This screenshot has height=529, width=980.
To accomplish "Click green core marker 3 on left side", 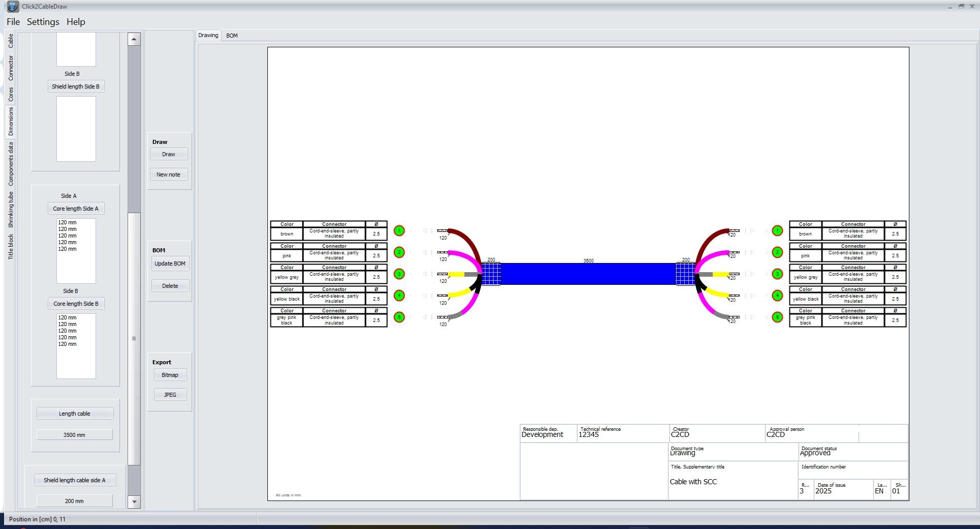I will pos(399,274).
